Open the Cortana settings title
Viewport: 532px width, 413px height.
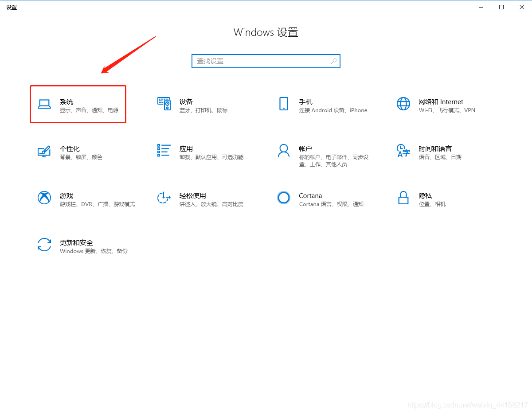click(x=311, y=196)
